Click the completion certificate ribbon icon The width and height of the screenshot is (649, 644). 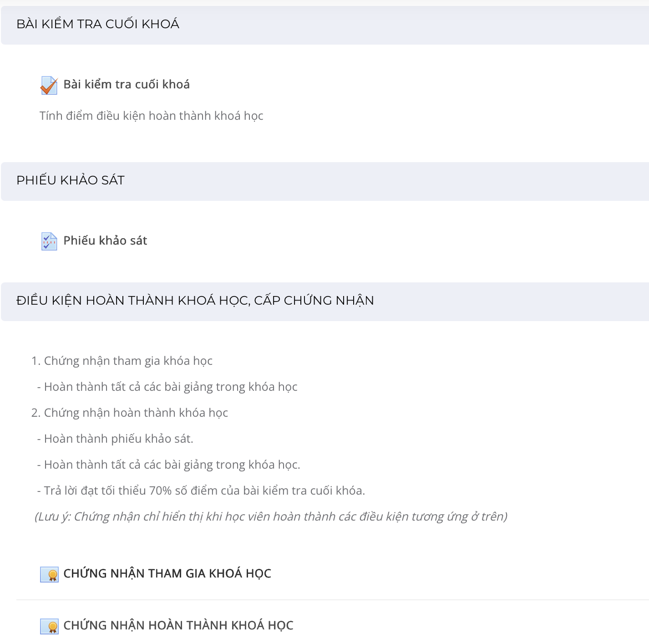[49, 626]
